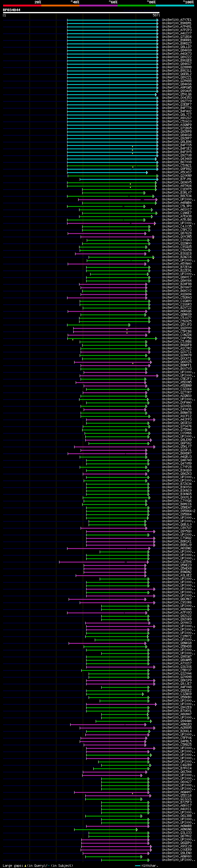Select hit UniRef100_A4GK73
Image resolution: width=197 pixels, height=868 pixels.
pos(176,54)
